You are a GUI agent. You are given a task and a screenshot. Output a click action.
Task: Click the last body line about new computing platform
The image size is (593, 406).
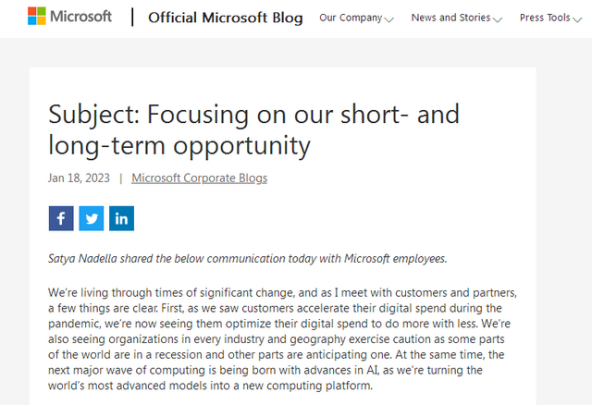coord(210,386)
